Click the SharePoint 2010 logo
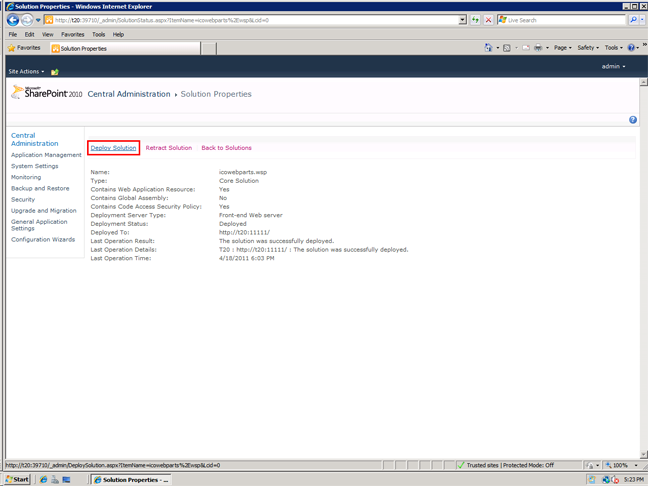The width and height of the screenshot is (648, 486). click(x=47, y=92)
